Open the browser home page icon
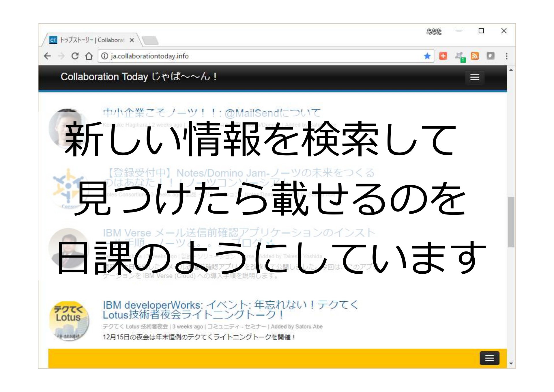Viewport: 554px width, 392px height. coord(89,56)
